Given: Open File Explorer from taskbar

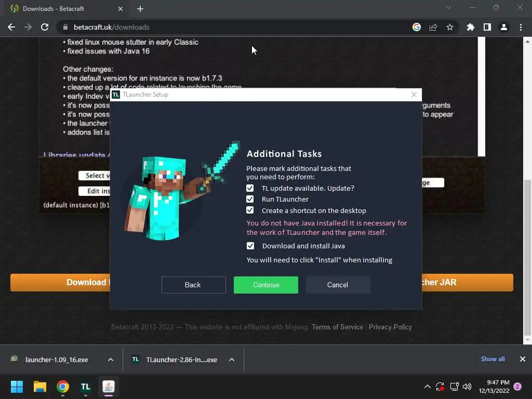Looking at the screenshot, I should (x=39, y=387).
